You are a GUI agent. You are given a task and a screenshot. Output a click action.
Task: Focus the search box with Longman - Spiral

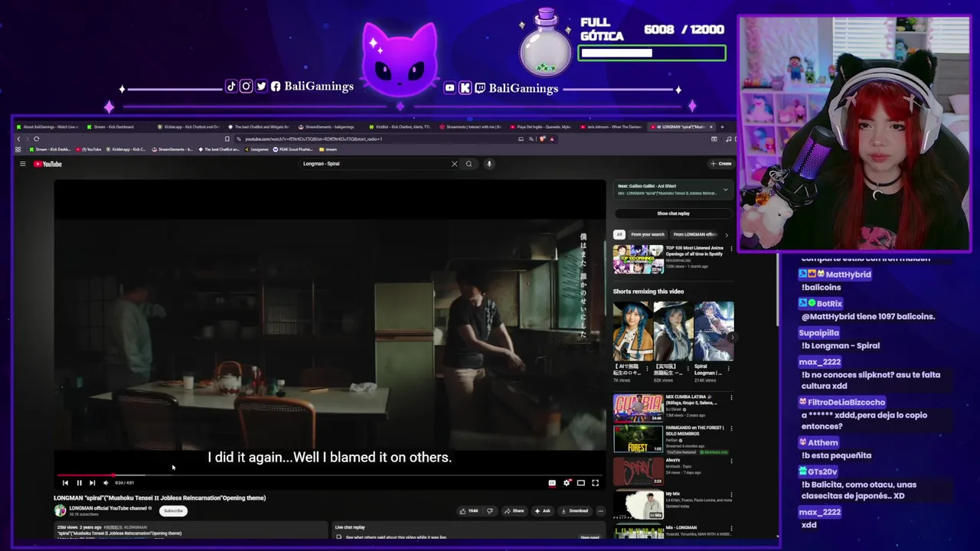coord(375,164)
